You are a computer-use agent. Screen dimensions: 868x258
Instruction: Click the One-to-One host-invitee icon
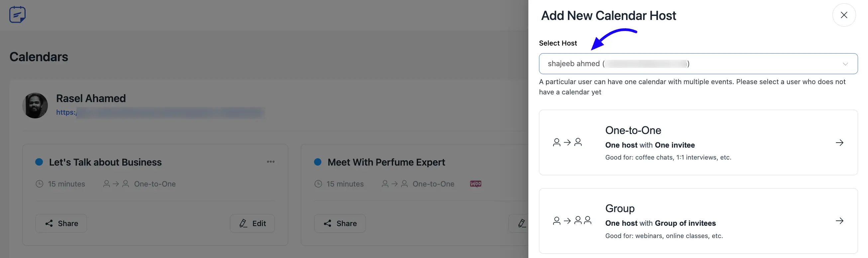tap(568, 142)
